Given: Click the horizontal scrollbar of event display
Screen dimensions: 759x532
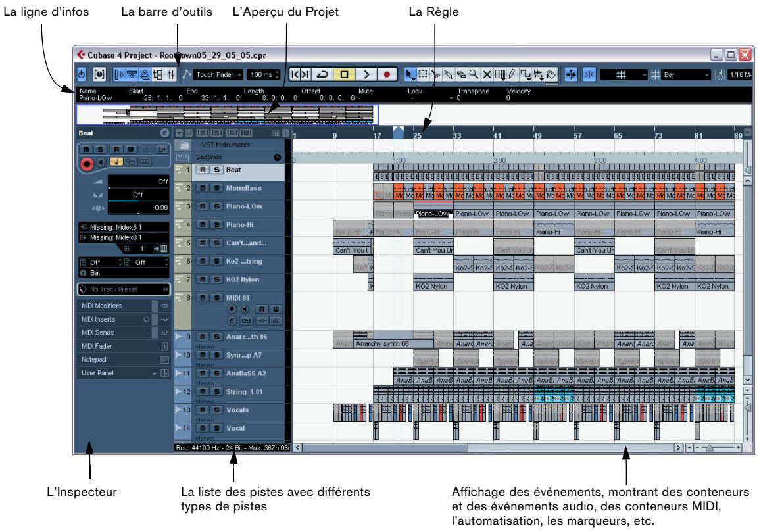Looking at the screenshot, I should click(489, 448).
